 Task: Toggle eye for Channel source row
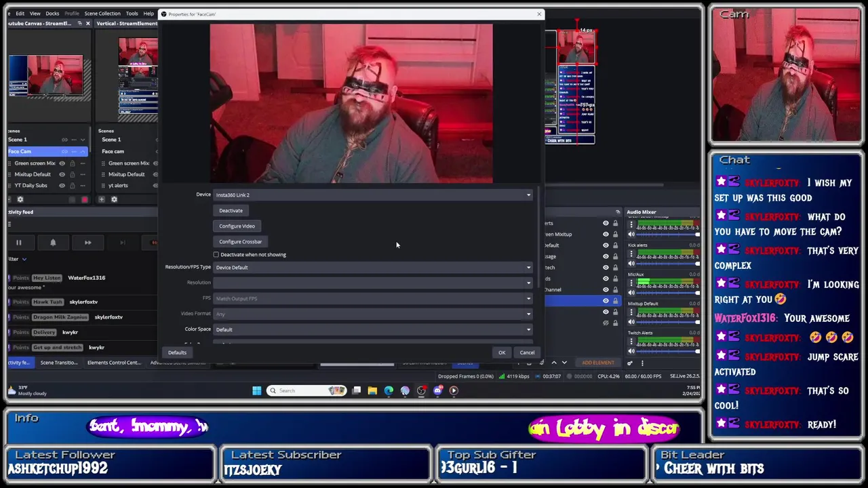pos(606,289)
